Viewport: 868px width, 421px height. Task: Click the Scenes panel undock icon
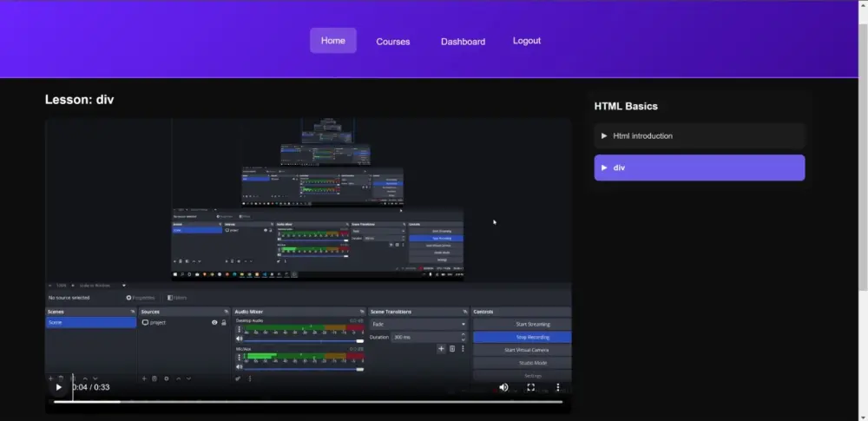[x=132, y=312]
